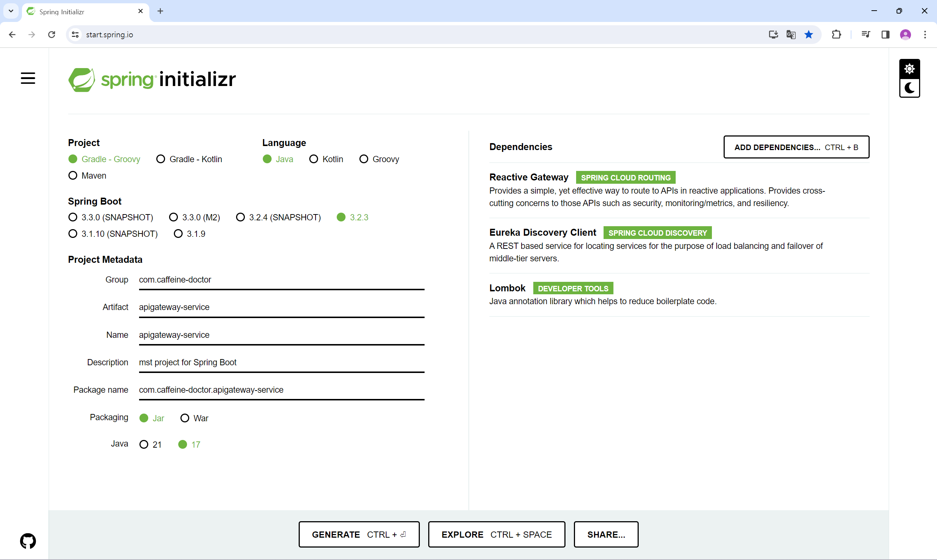The image size is (937, 560).
Task: Click the SPRING CLOUD ROUTING tag
Action: point(626,178)
